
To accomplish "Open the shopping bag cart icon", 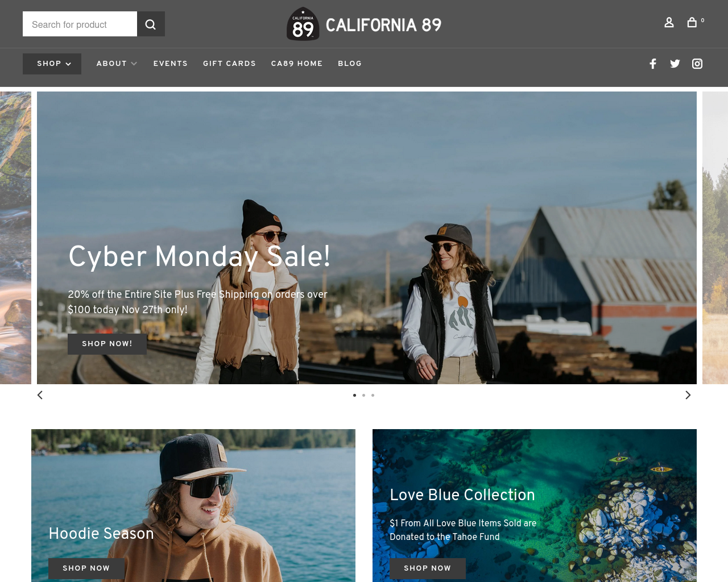I will click(692, 22).
